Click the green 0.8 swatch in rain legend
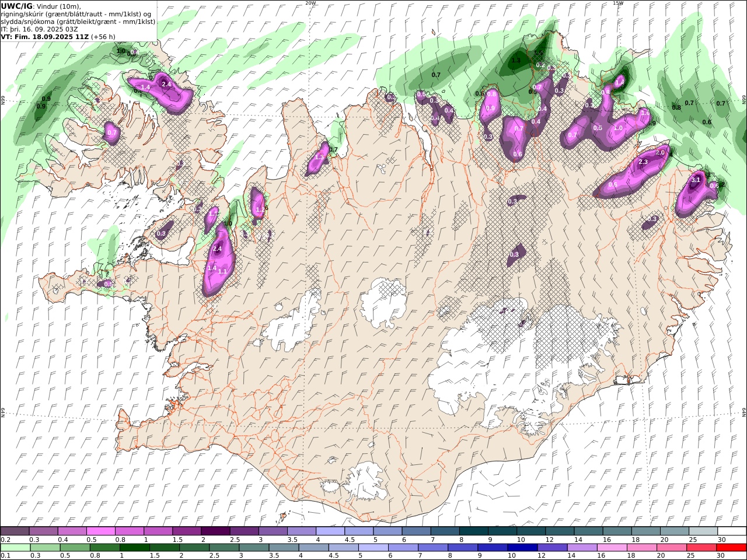This screenshot has width=747, height=560. pyautogui.click(x=104, y=548)
